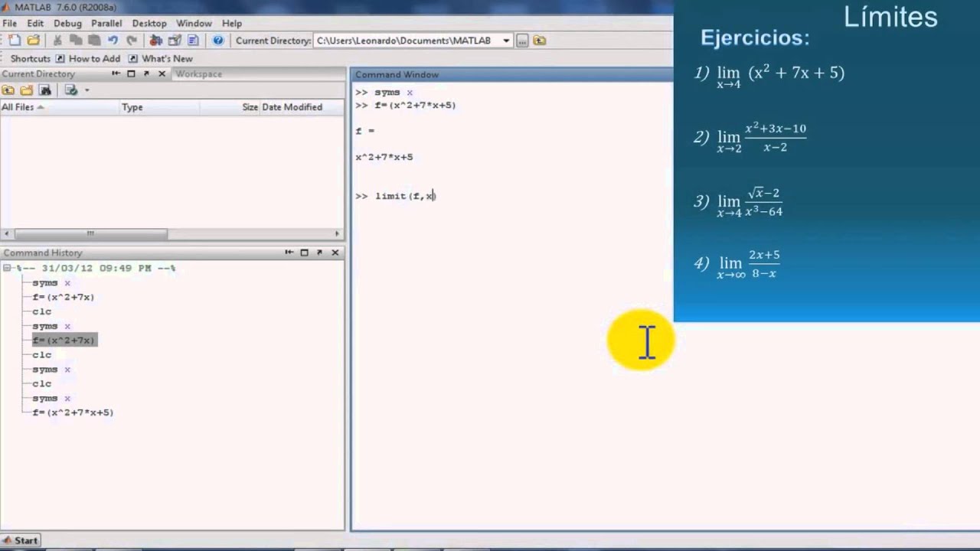Open the Parallel menu

coord(106,24)
